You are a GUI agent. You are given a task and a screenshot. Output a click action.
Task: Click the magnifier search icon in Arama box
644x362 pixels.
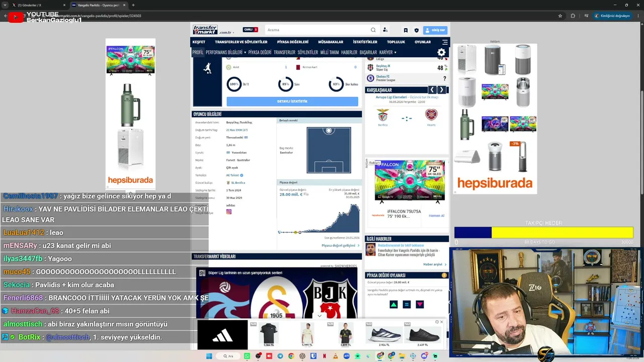(373, 30)
